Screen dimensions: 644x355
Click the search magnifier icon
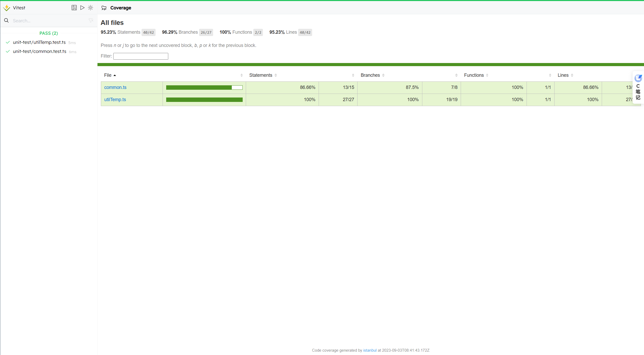(6, 20)
